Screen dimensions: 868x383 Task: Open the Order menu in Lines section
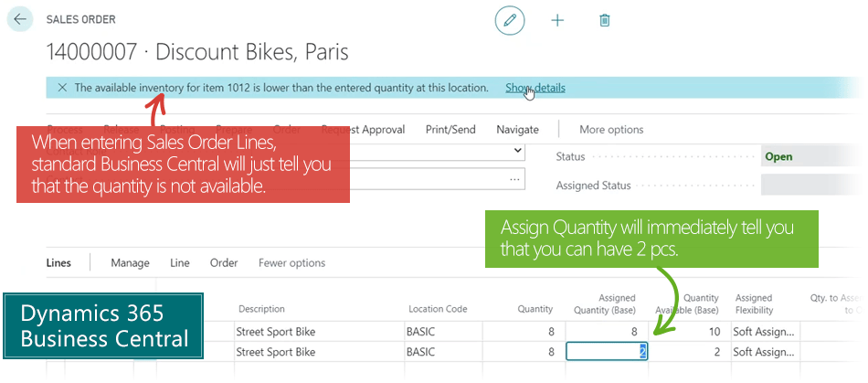[x=224, y=263]
